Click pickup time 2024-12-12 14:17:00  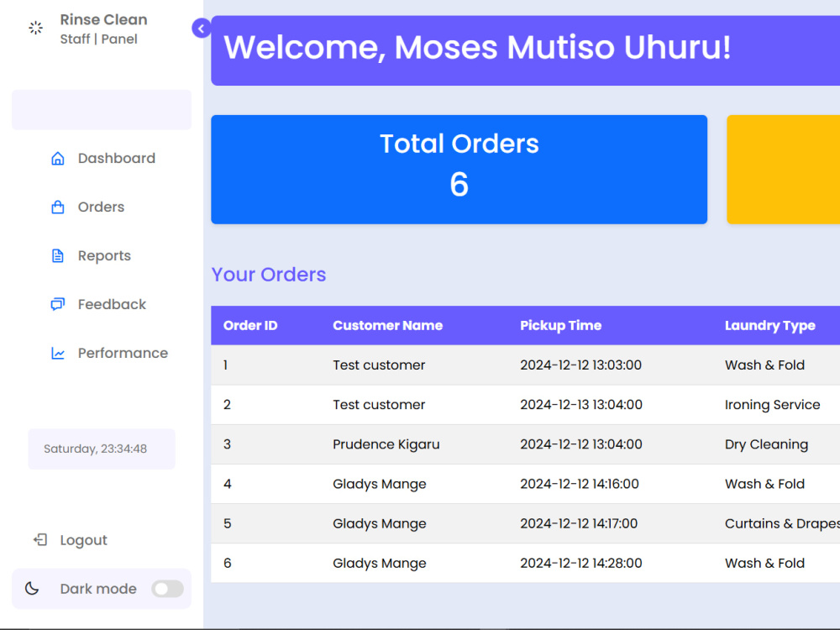coord(579,524)
